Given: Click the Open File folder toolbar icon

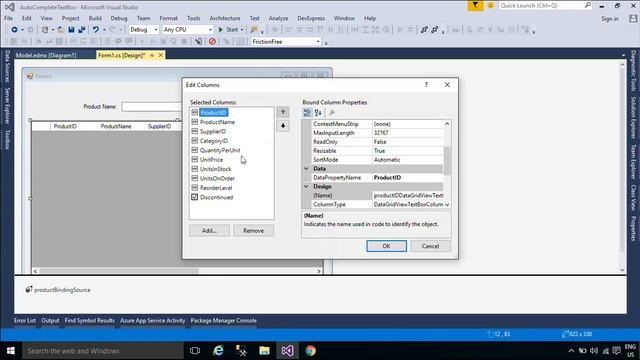Looking at the screenshot, I should 61,30.
